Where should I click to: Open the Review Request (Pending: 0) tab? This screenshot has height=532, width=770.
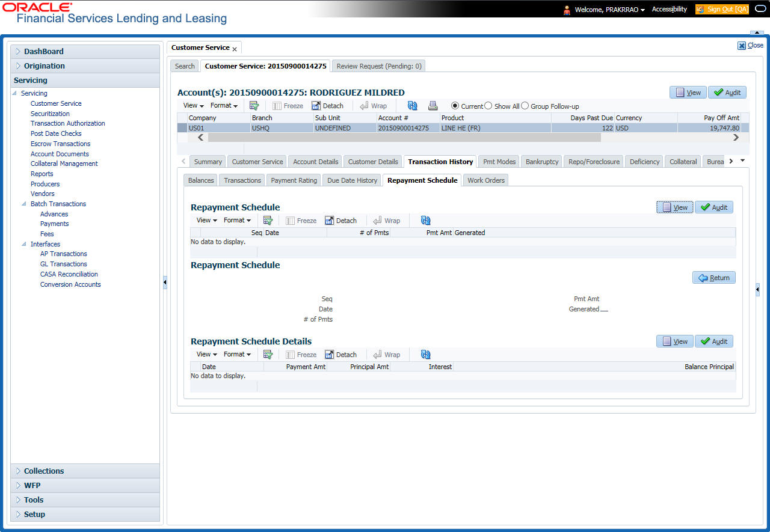tap(379, 66)
